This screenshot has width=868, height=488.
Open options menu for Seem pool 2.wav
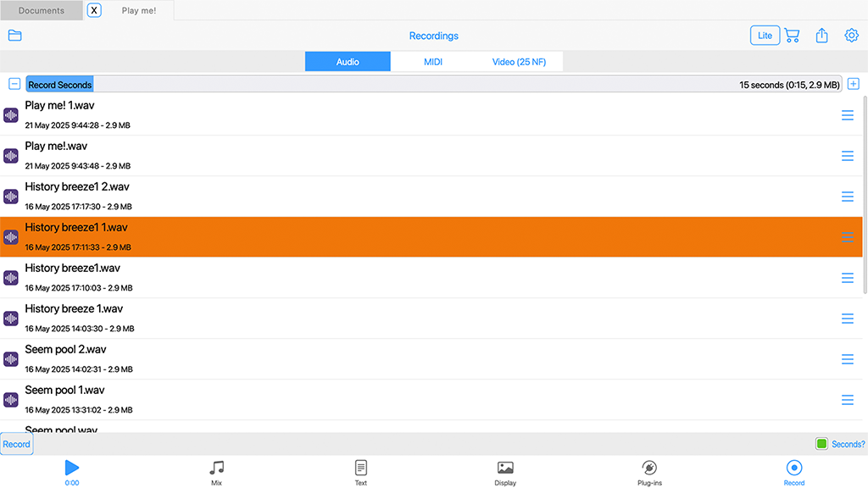847,359
